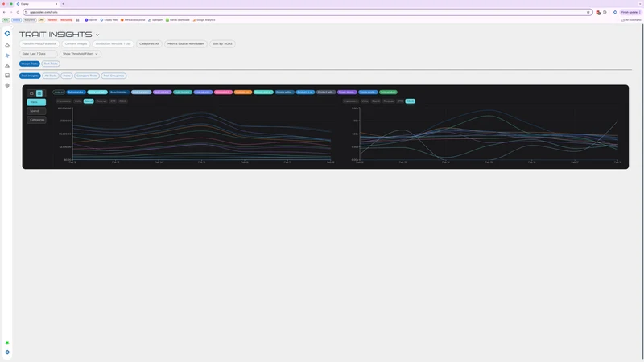This screenshot has height=362, width=644.
Task: Open the Content: Images filter
Action: tap(76, 44)
